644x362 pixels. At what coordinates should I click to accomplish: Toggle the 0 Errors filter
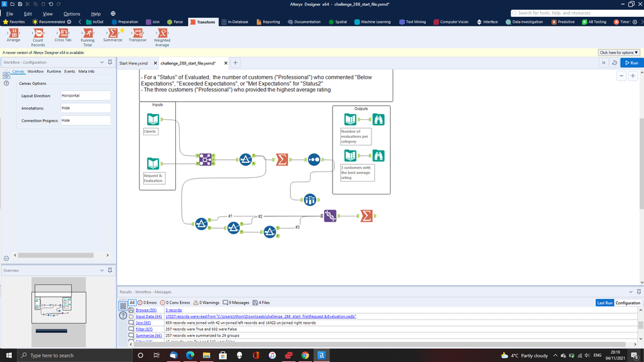[x=147, y=303]
